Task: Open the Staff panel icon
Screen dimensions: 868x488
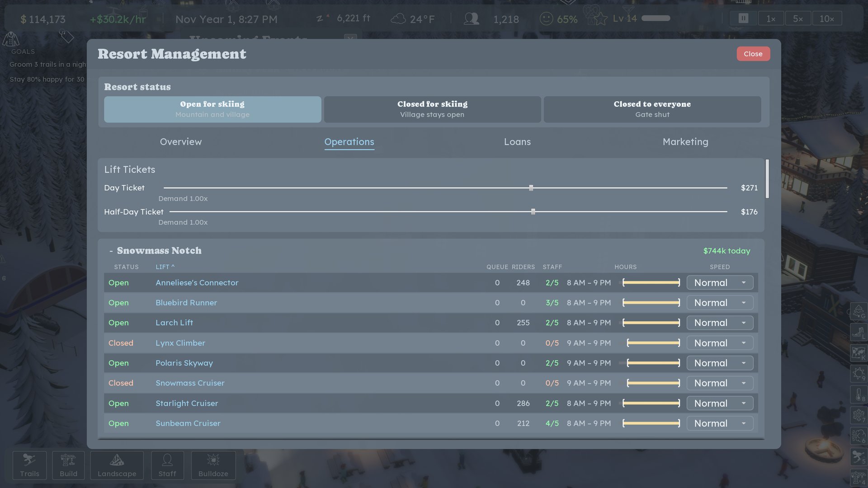Action: tap(167, 465)
